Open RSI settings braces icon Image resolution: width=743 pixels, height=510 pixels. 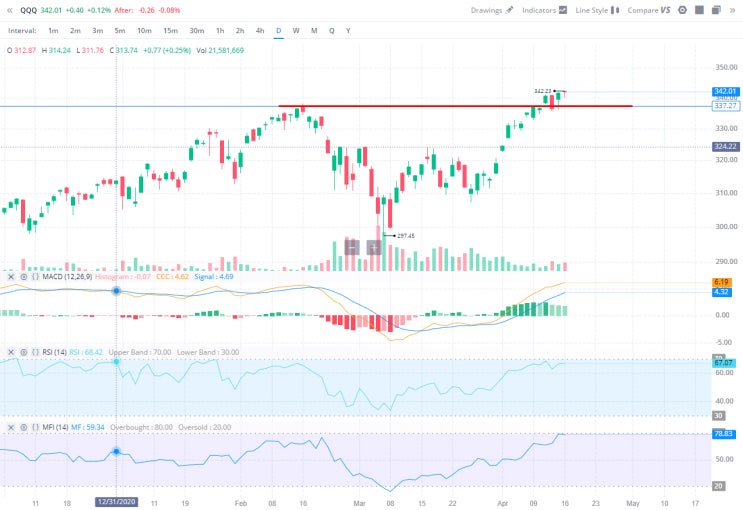click(x=36, y=352)
